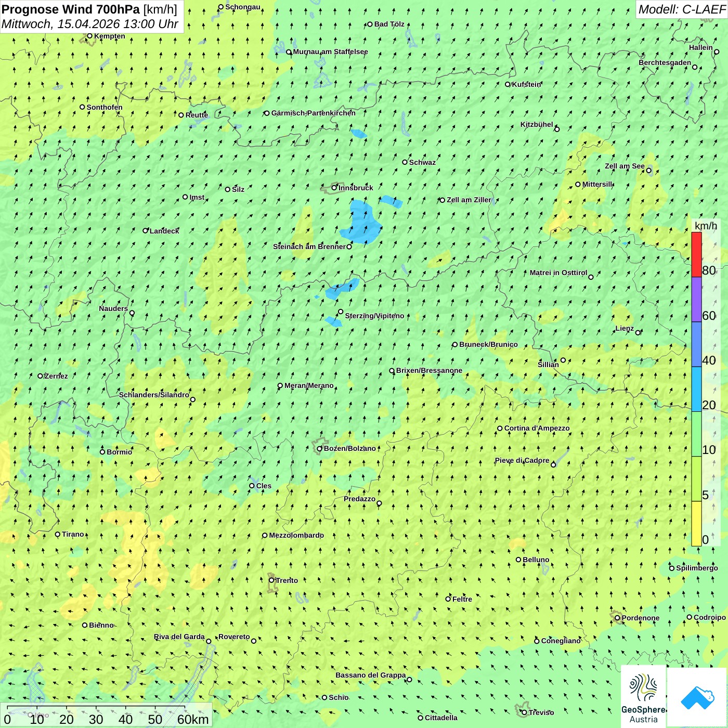The height and width of the screenshot is (728, 728).
Task: Click the yellow 0 km/h legend color
Action: click(696, 524)
